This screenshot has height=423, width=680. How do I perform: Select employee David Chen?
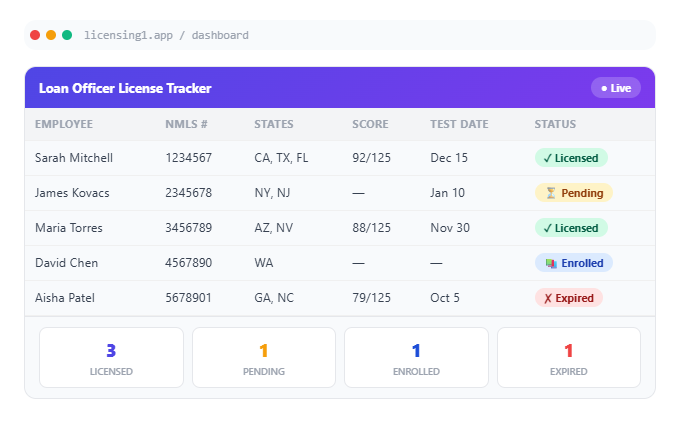(66, 263)
